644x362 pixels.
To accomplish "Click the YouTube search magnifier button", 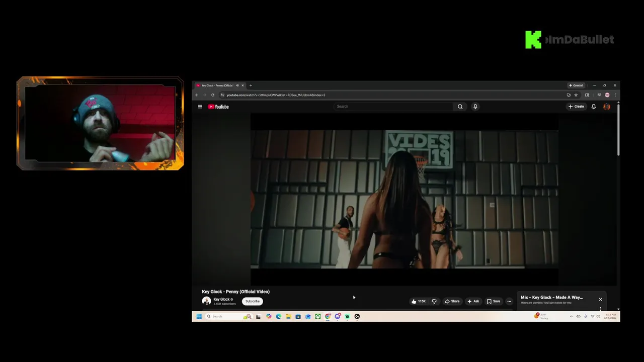I will click(x=460, y=107).
